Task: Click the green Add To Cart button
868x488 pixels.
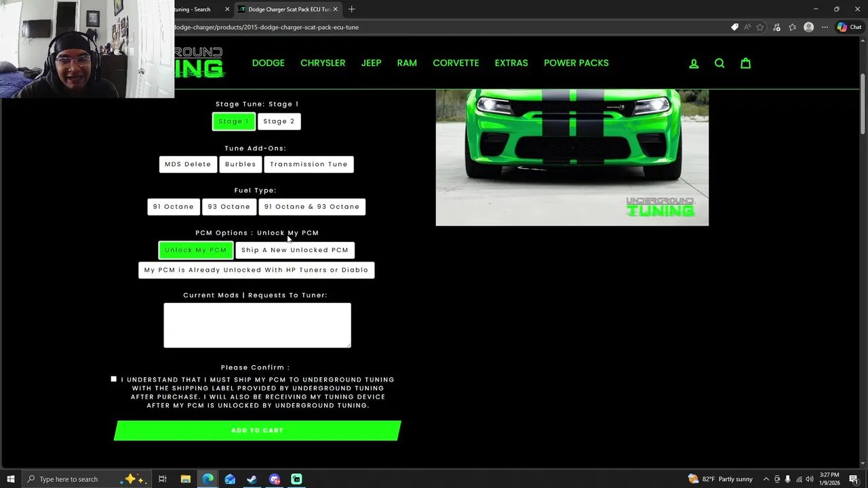Action: click(257, 430)
